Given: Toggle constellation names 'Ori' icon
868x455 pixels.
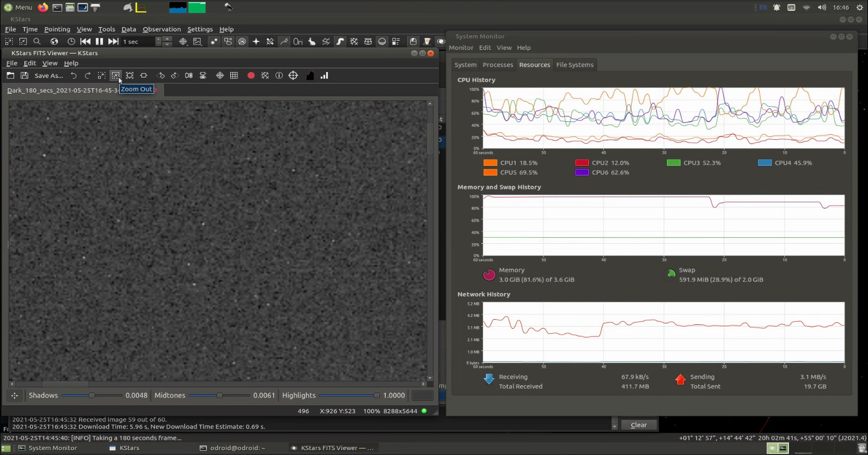Looking at the screenshot, I should pyautogui.click(x=298, y=42).
